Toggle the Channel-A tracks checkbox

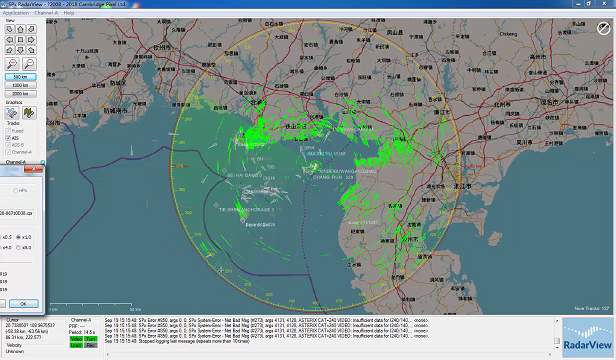click(x=8, y=152)
